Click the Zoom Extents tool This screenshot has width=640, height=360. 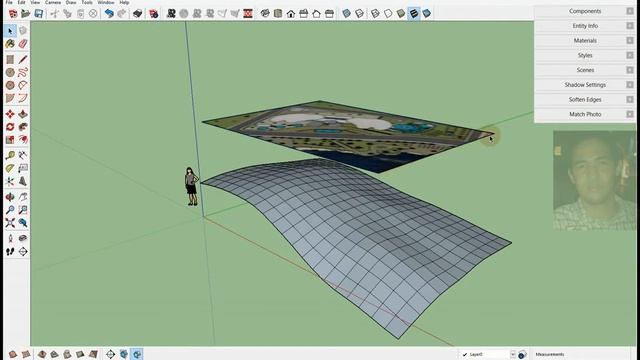[x=10, y=223]
